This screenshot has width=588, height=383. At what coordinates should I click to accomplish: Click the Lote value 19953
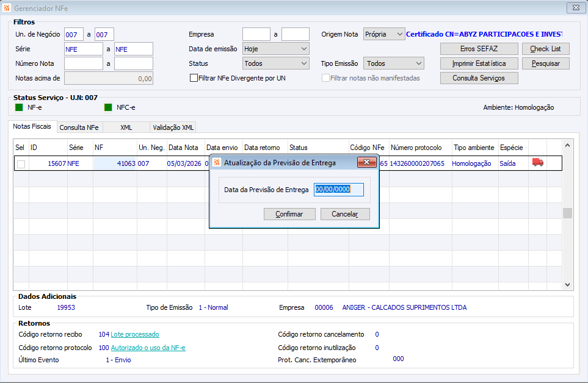click(66, 307)
